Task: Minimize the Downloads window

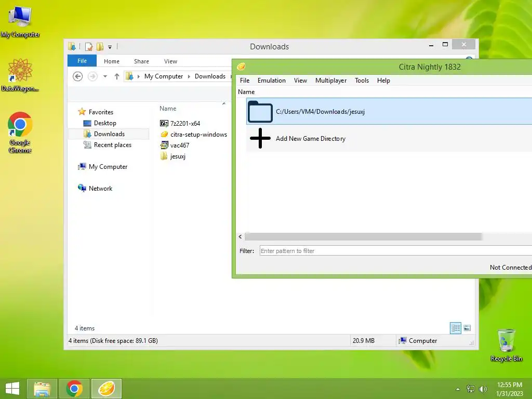Action: pyautogui.click(x=431, y=45)
